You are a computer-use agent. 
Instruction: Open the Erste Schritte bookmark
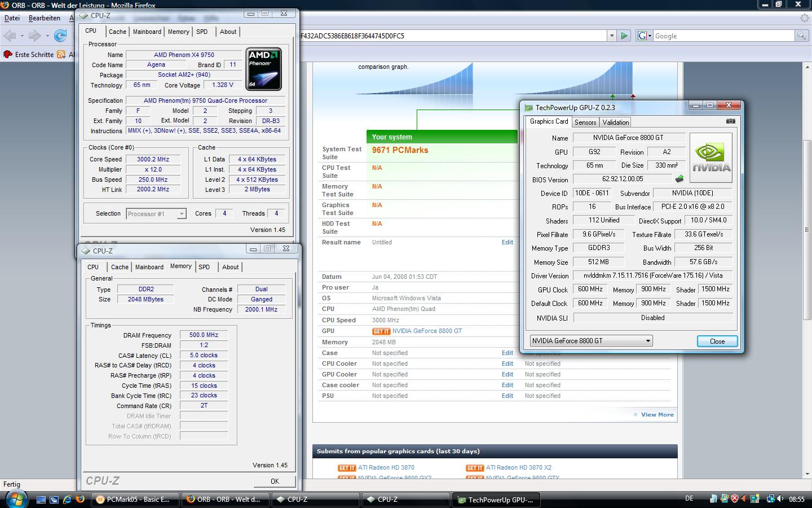pos(29,55)
